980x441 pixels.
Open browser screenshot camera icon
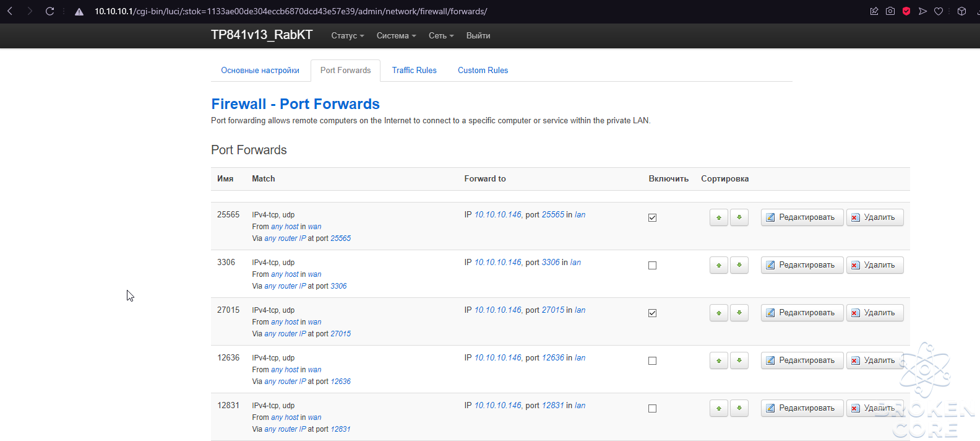pyautogui.click(x=890, y=11)
